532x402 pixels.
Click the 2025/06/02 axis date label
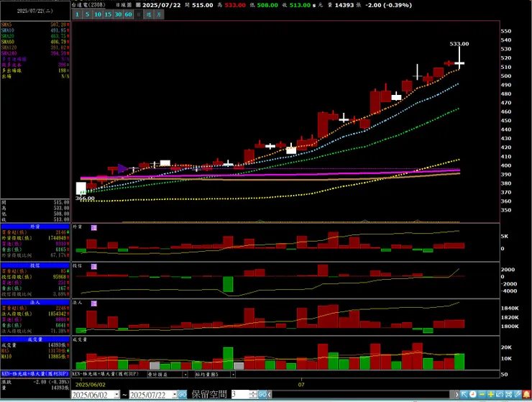point(91,385)
